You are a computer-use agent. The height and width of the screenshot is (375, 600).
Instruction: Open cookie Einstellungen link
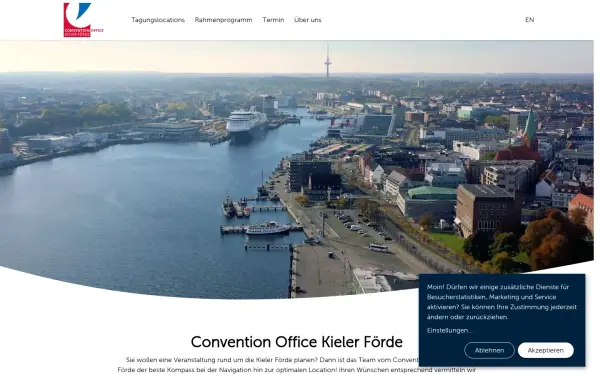[x=449, y=330]
